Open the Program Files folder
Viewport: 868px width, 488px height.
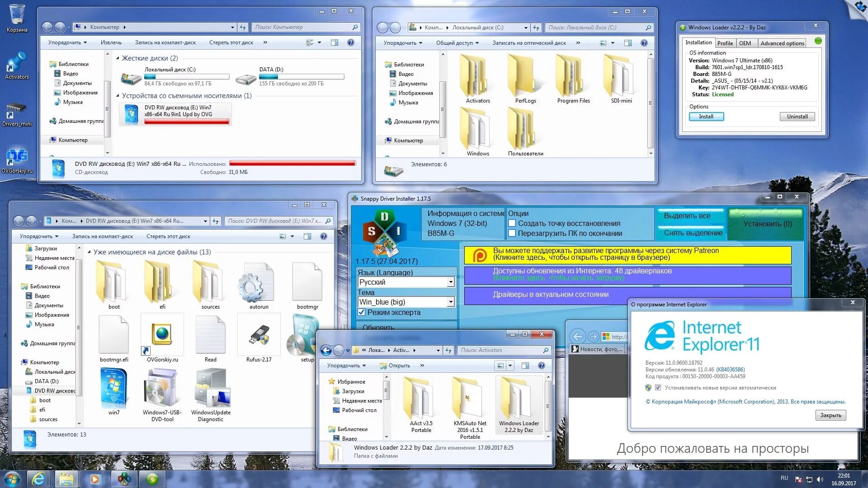point(573,79)
